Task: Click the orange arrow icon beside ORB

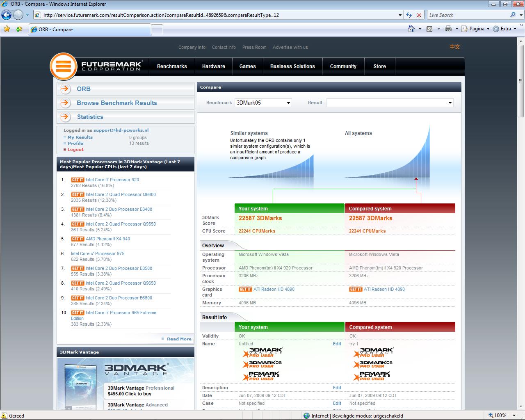Action: [x=65, y=89]
